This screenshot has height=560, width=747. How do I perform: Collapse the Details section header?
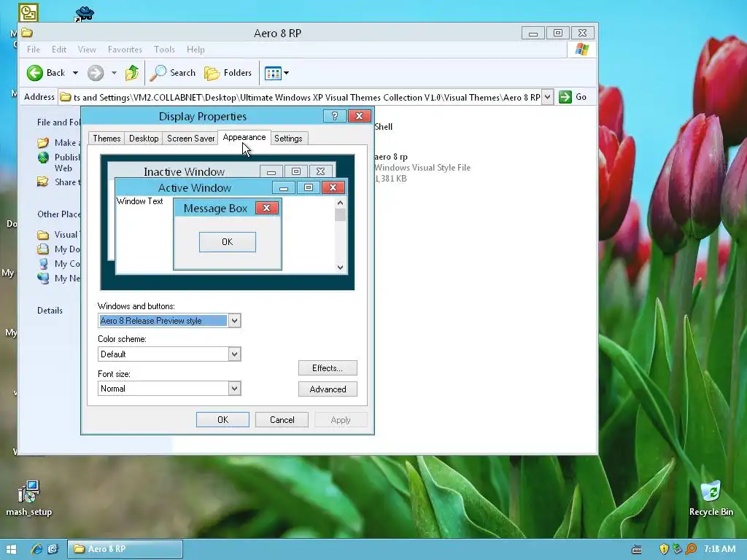tap(50, 311)
